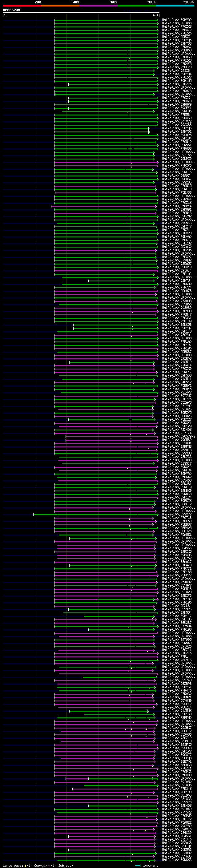Pick the hit UniRef100_A7QZL6
Screen dimensions: 197x868
point(177,203)
